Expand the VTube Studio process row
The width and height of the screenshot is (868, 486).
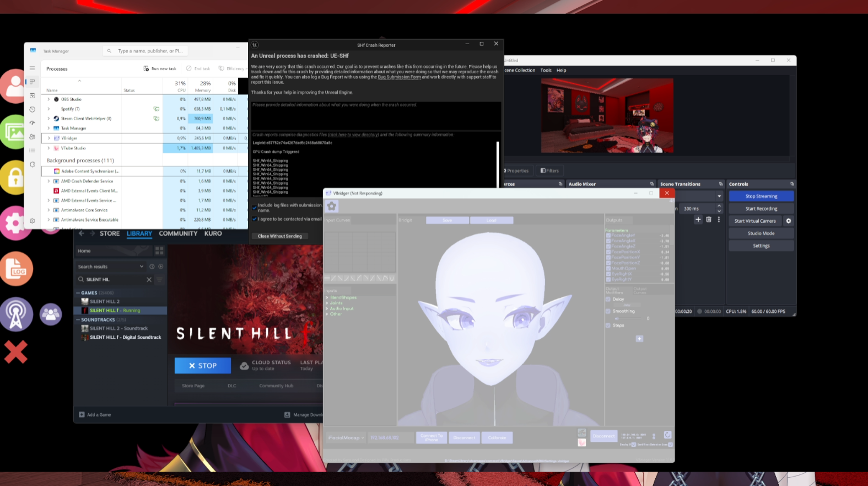click(48, 148)
